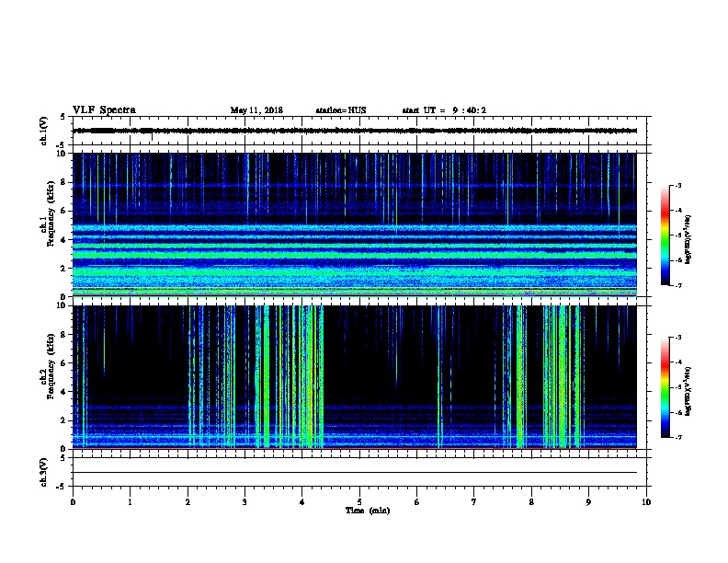Click the log(PSD) label beside ch.2 colorbar

click(688, 391)
